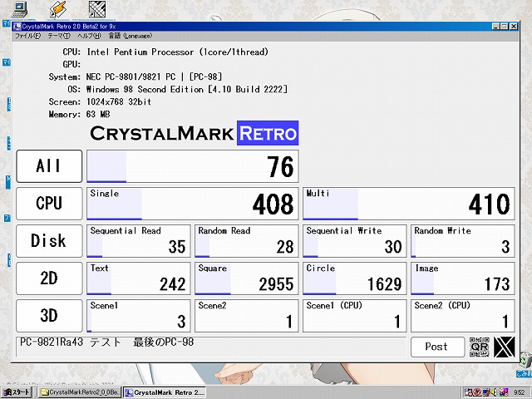Click the Recycle Bin icon at desktop edge
Image resolution: width=532 pixels, height=399 pixels.
[x=526, y=360]
